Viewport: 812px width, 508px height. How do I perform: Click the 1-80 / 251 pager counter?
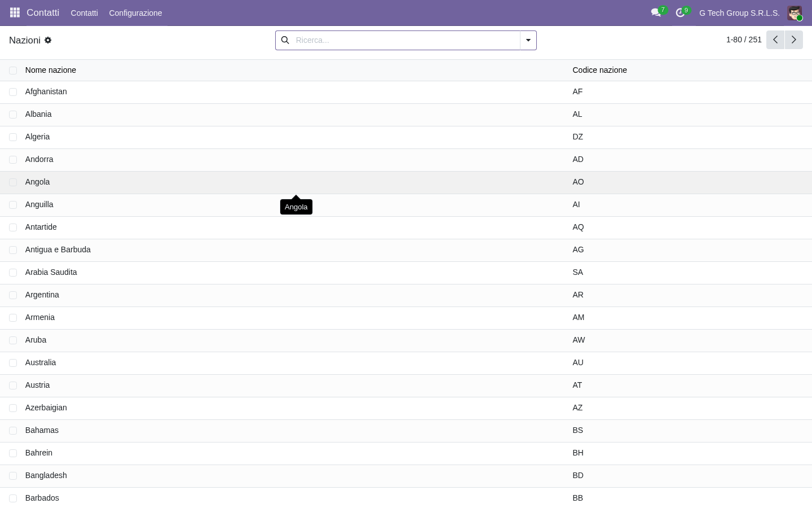(x=744, y=40)
